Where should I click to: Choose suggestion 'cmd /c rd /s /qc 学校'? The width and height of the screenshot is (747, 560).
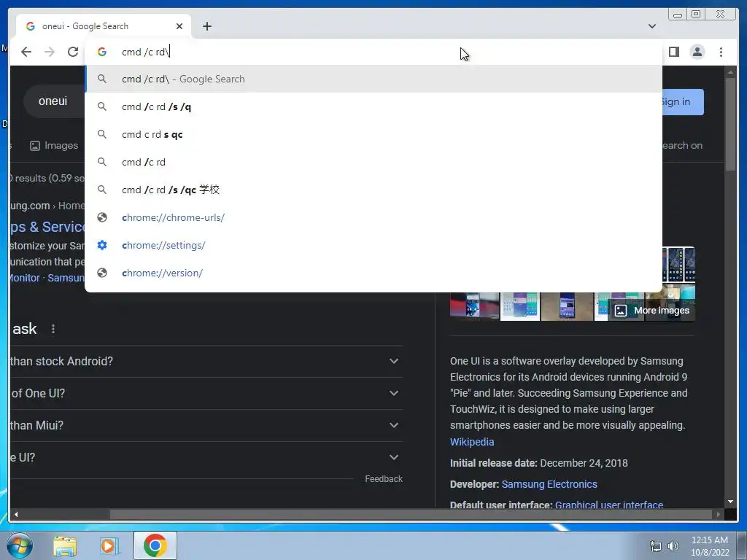pyautogui.click(x=373, y=190)
